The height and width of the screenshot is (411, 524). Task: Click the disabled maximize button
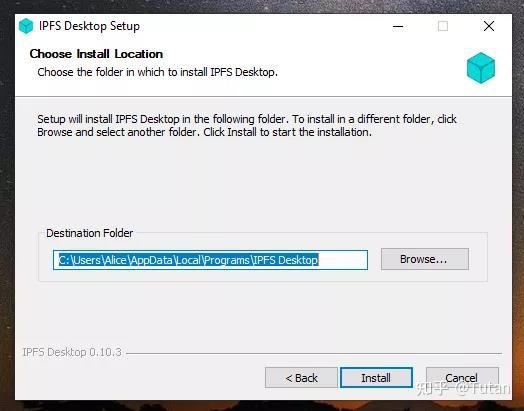point(443,26)
